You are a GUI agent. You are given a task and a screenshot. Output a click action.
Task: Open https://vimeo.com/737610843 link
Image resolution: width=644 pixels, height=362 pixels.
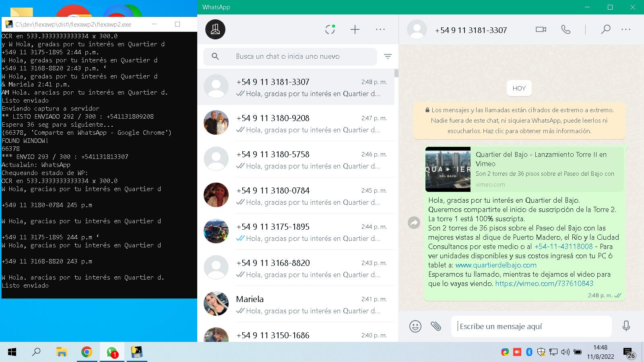[544, 283]
